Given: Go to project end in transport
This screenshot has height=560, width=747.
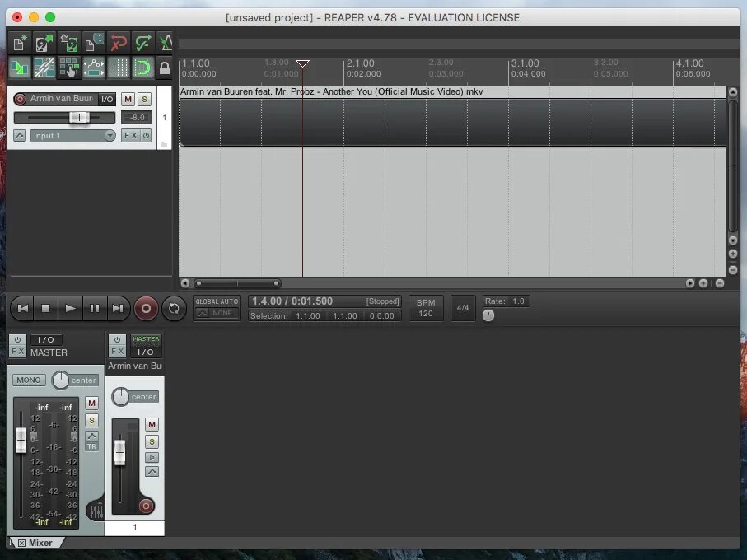Looking at the screenshot, I should tap(118, 308).
